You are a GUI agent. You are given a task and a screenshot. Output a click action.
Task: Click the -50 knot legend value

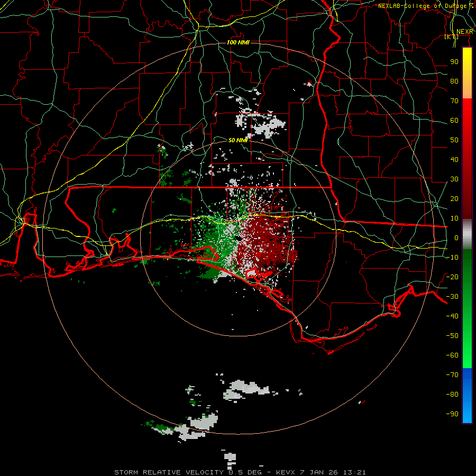pos(452,336)
